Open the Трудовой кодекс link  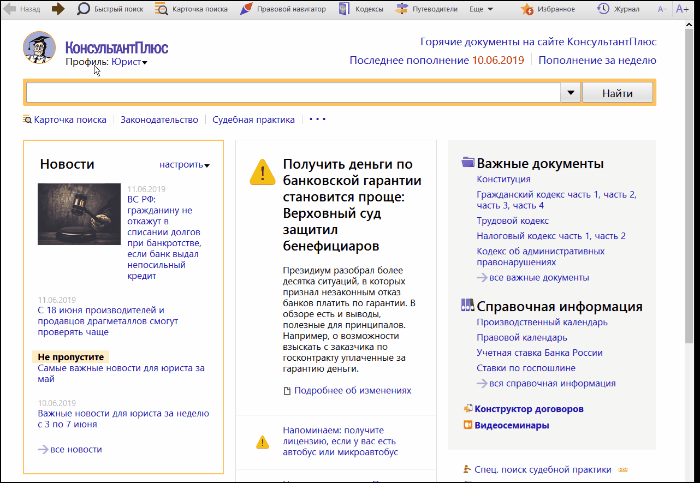(512, 221)
